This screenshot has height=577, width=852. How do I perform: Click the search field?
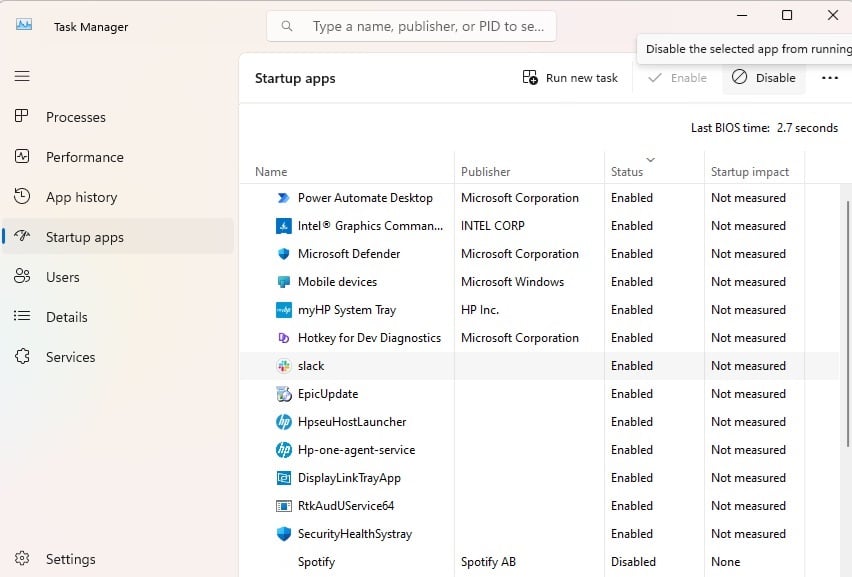pos(411,26)
